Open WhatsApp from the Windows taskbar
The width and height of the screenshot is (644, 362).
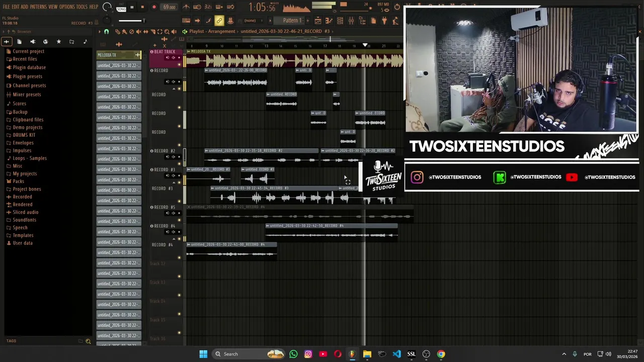point(293,354)
